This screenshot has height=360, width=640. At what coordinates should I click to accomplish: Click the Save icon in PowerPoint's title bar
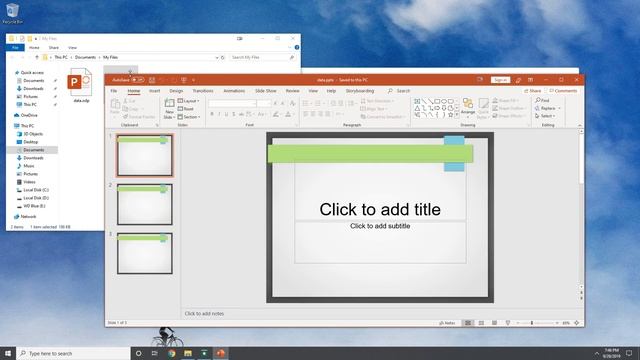152,80
